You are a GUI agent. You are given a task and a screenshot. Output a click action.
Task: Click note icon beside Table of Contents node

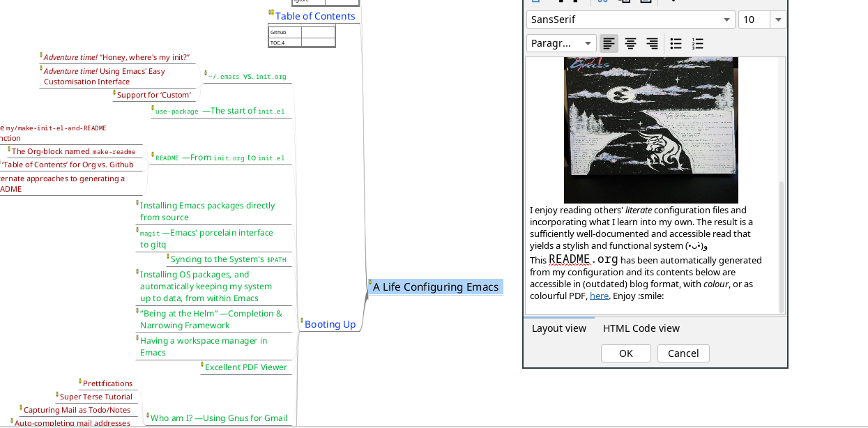(271, 13)
